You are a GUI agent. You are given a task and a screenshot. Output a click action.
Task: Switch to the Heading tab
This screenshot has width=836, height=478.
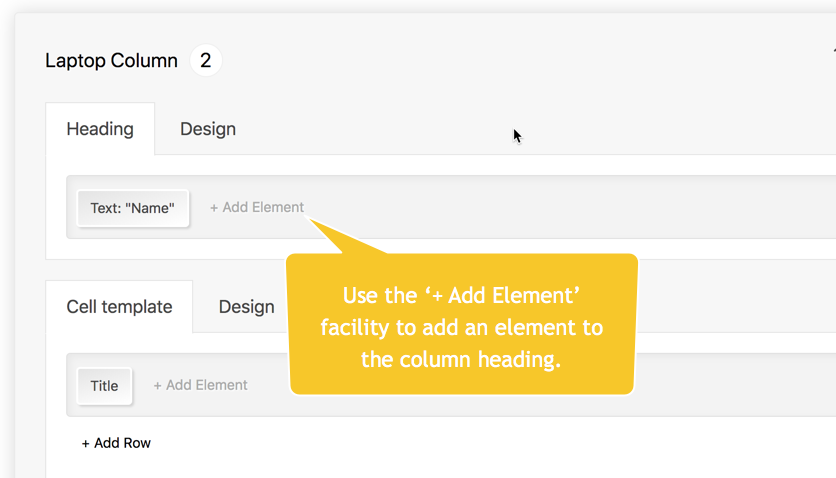(100, 129)
